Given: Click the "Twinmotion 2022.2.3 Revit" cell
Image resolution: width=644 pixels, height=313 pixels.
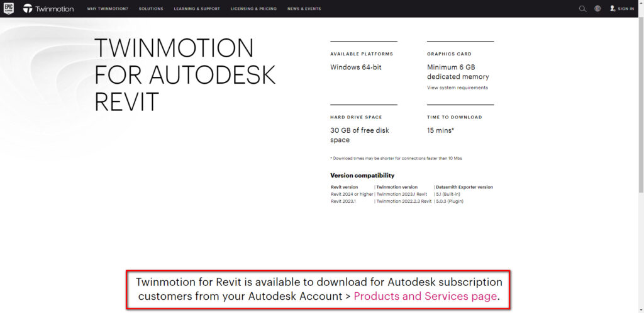Looking at the screenshot, I should 404,201.
